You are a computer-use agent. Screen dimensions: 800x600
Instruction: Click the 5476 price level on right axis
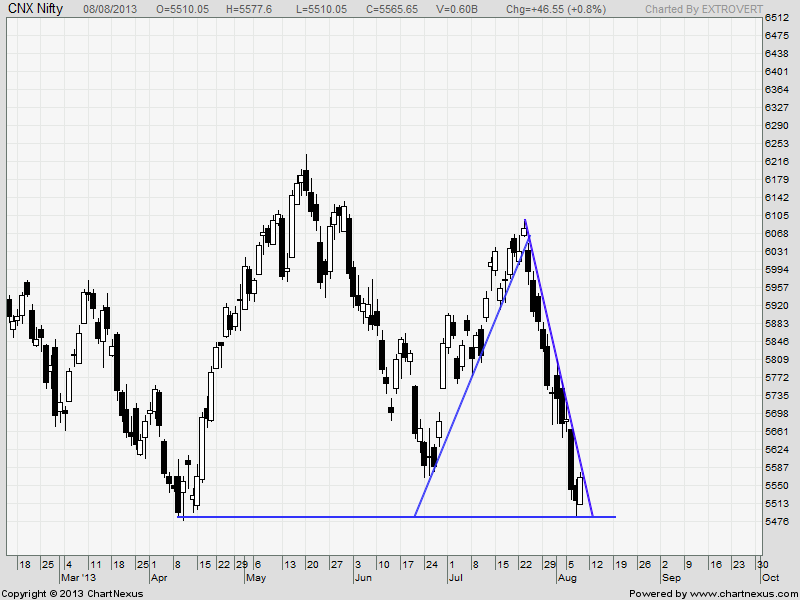[776, 521]
